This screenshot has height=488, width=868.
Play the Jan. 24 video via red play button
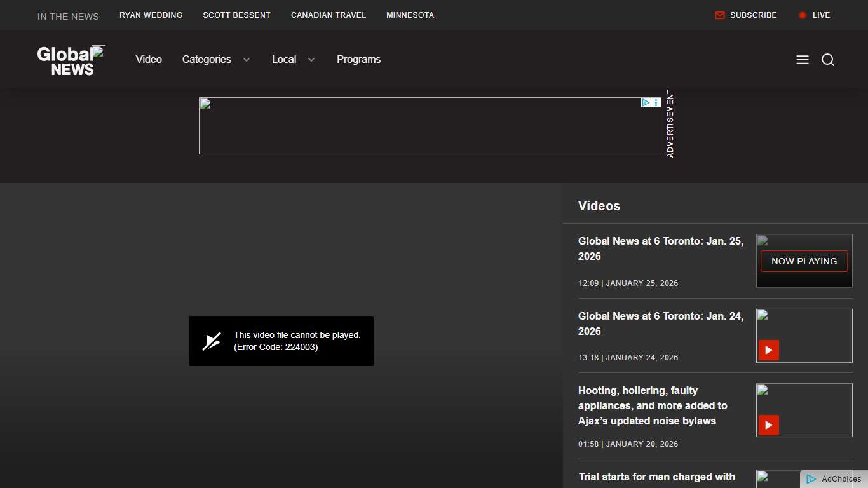pyautogui.click(x=768, y=350)
